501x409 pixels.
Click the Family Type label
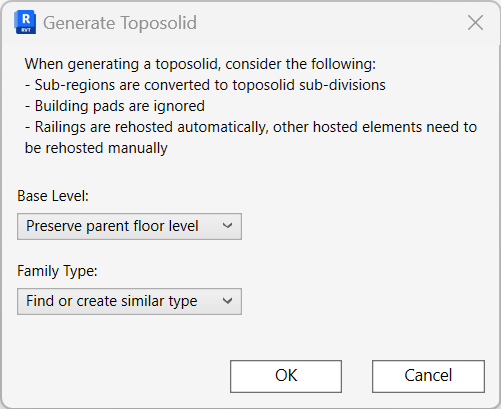[57, 271]
